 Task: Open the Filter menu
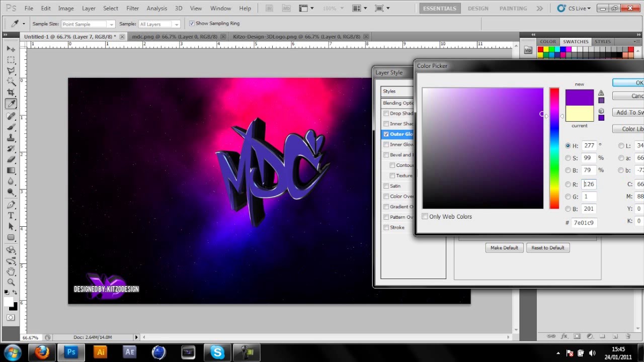(x=133, y=9)
